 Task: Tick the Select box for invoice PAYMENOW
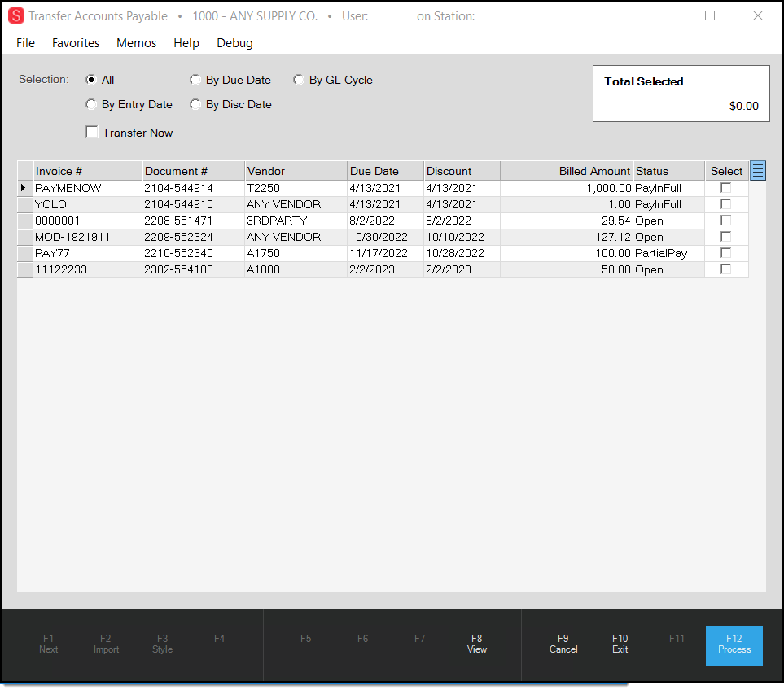725,188
